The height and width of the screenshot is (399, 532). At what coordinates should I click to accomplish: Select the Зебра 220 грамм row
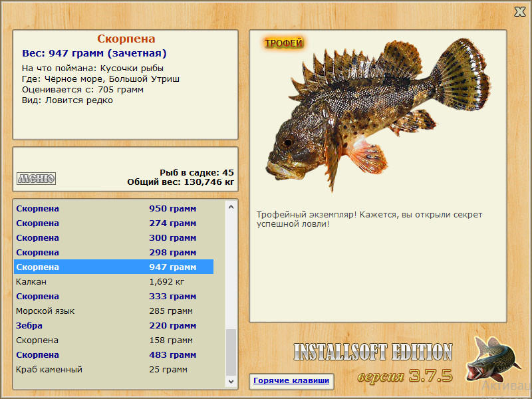[114, 325]
